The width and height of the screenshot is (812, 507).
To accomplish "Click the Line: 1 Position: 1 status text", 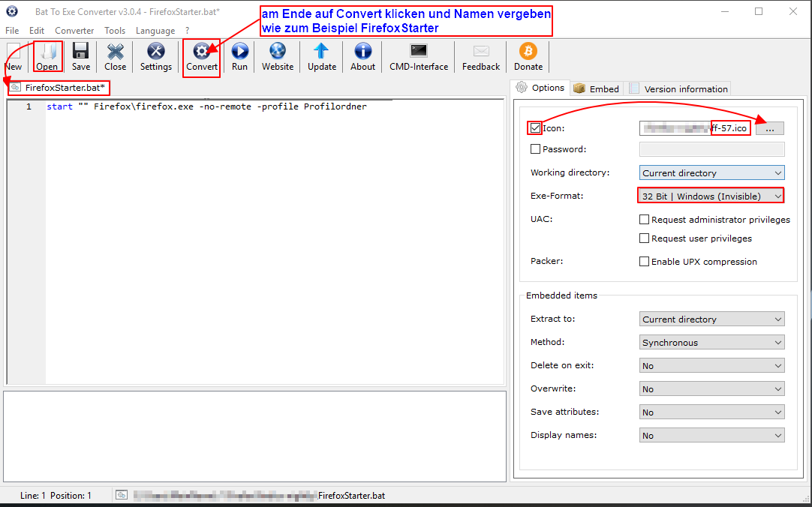I will coord(56,496).
